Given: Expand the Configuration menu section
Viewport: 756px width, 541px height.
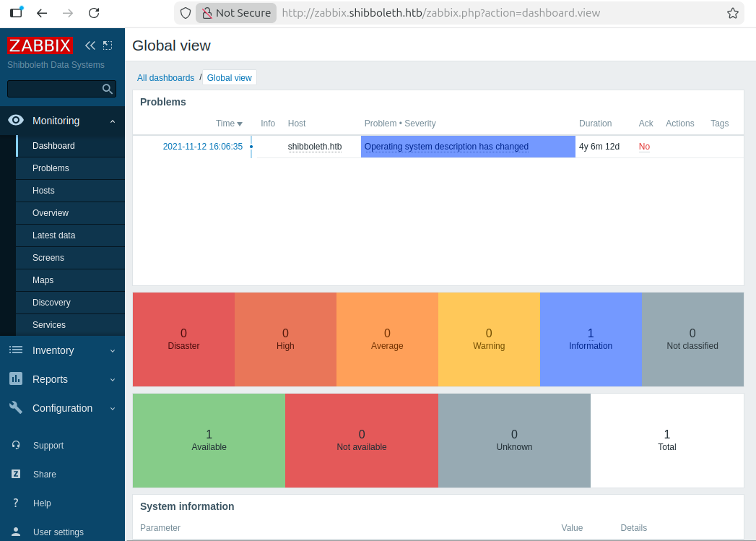Looking at the screenshot, I should click(x=113, y=408).
